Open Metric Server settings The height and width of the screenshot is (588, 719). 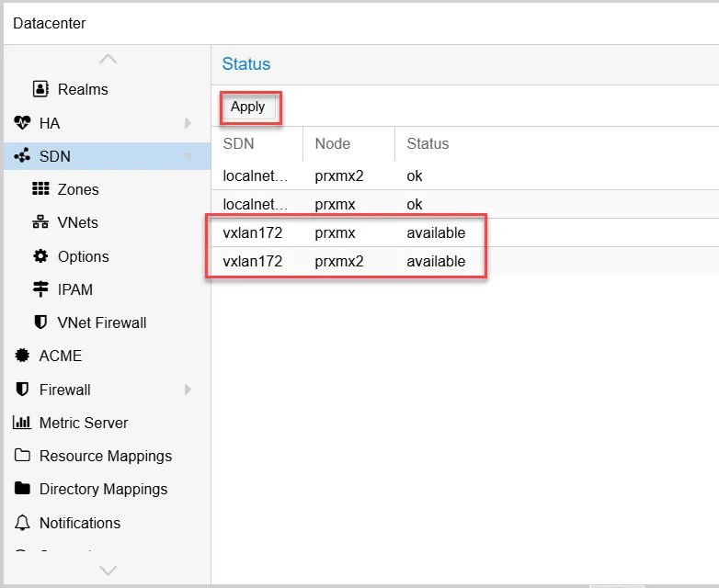83,423
